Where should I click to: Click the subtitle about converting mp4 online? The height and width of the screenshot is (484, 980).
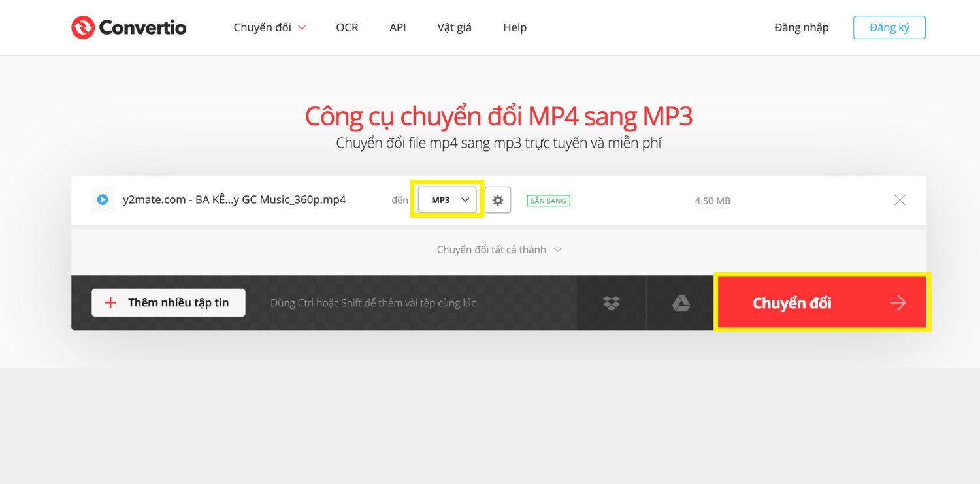(x=498, y=143)
